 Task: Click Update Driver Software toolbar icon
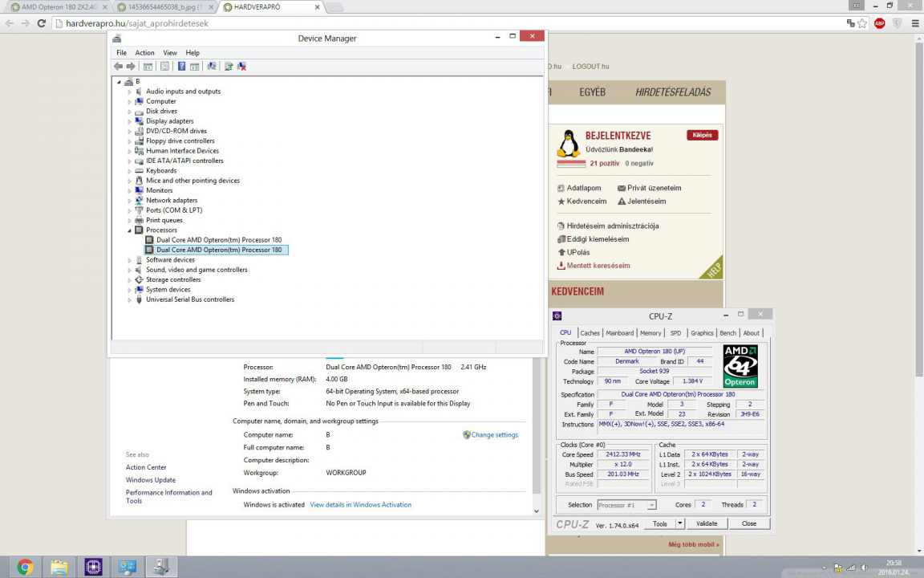click(x=229, y=67)
